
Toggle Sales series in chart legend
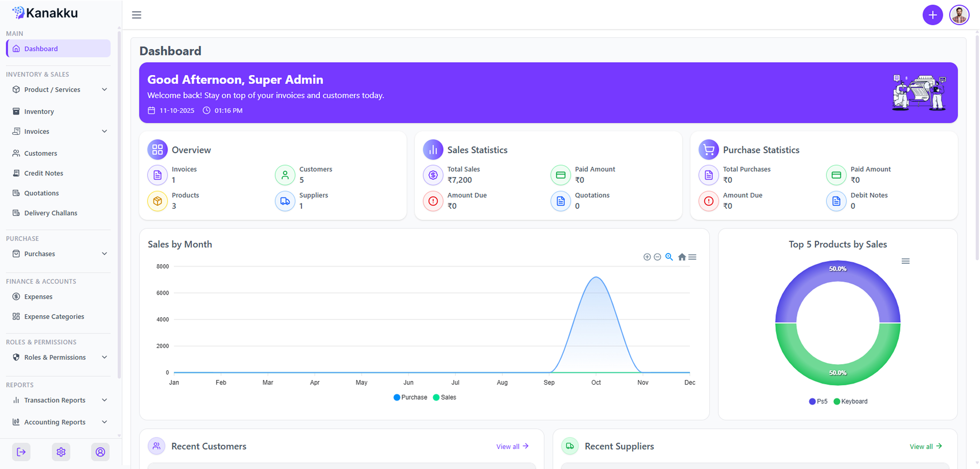point(444,397)
